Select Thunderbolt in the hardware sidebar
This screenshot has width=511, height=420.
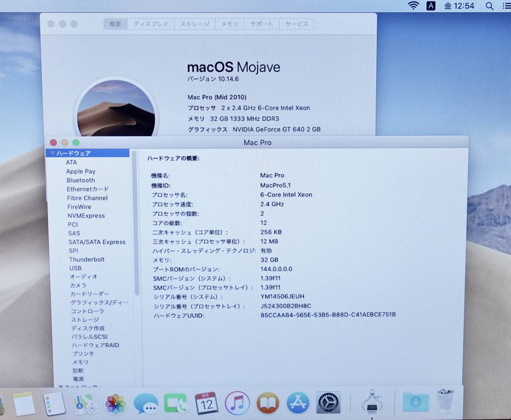tap(87, 259)
